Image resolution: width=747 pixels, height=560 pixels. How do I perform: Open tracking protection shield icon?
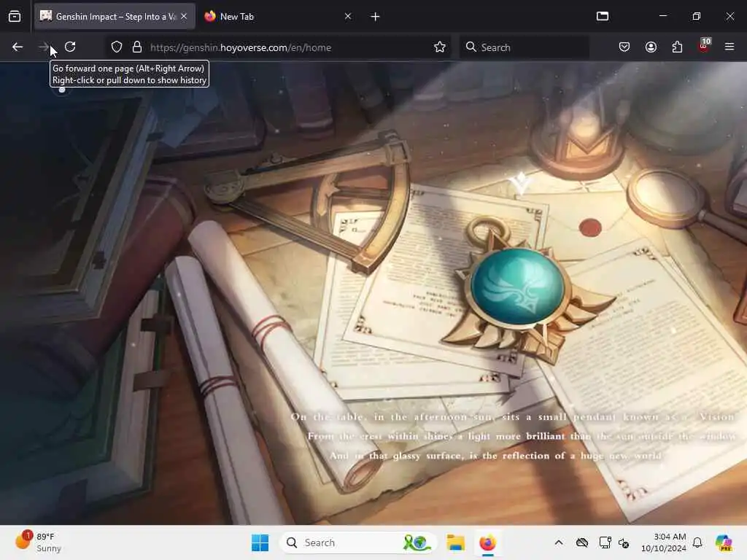pos(117,47)
